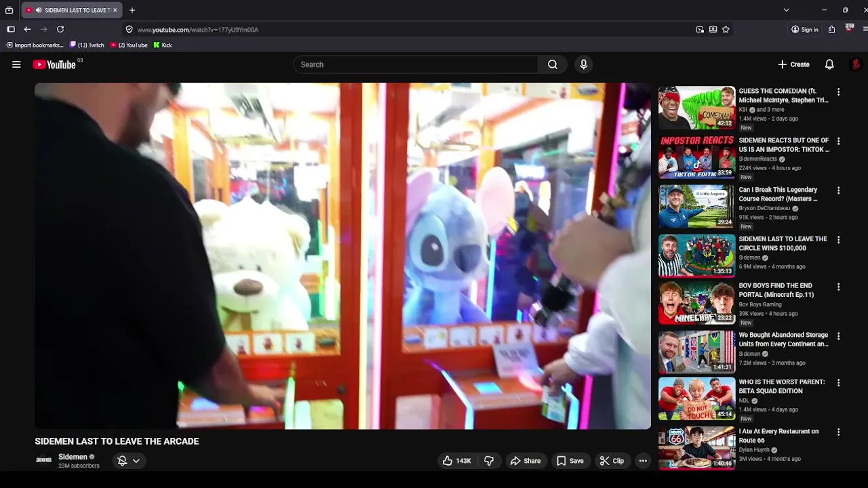Open Bov Boys Find The End Portal title
868x488 pixels.
(776, 290)
